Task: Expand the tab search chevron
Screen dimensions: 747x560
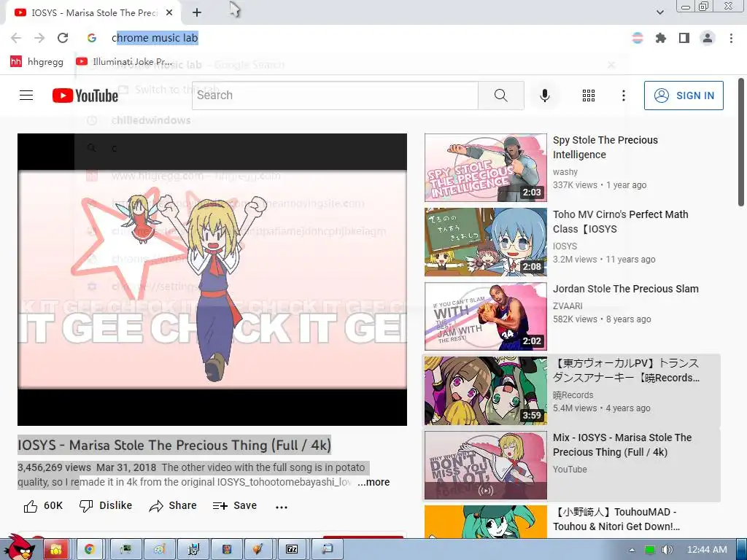Action: 659,12
